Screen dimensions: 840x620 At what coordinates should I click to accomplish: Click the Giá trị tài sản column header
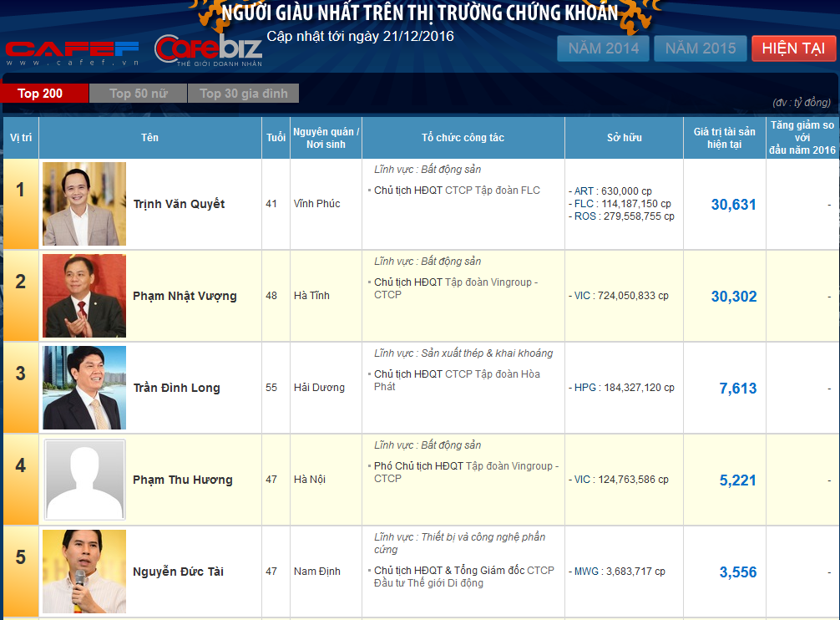click(724, 138)
